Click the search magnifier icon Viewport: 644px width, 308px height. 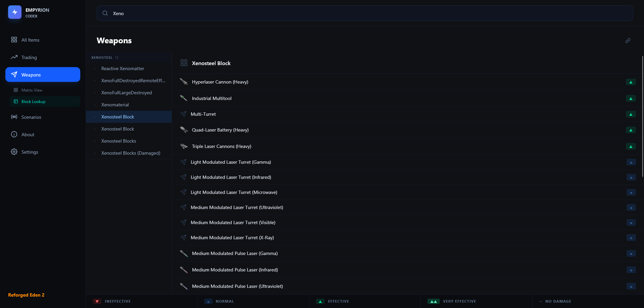click(x=105, y=13)
